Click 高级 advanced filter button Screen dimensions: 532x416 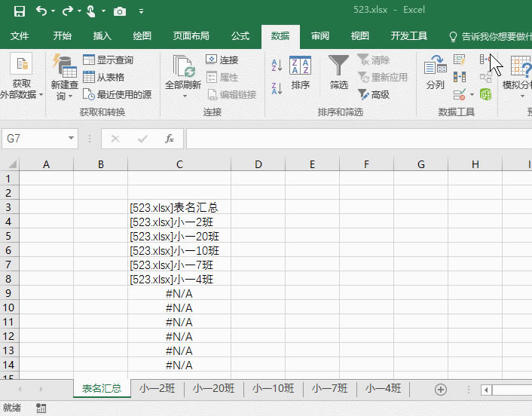pyautogui.click(x=374, y=95)
